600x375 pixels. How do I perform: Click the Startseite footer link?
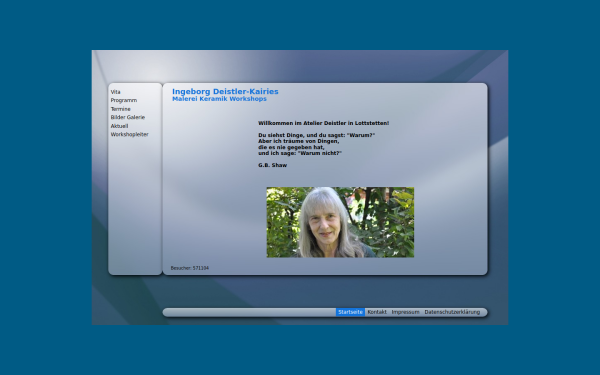pyautogui.click(x=350, y=312)
